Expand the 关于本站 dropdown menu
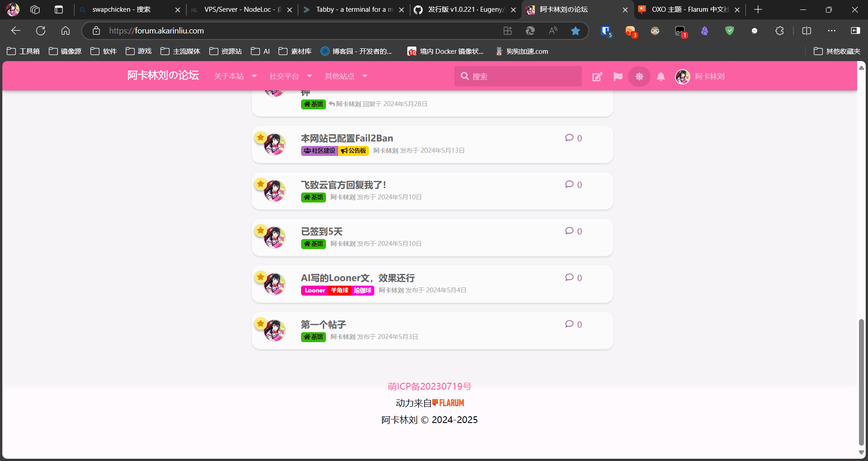Image resolution: width=868 pixels, height=461 pixels. click(235, 76)
